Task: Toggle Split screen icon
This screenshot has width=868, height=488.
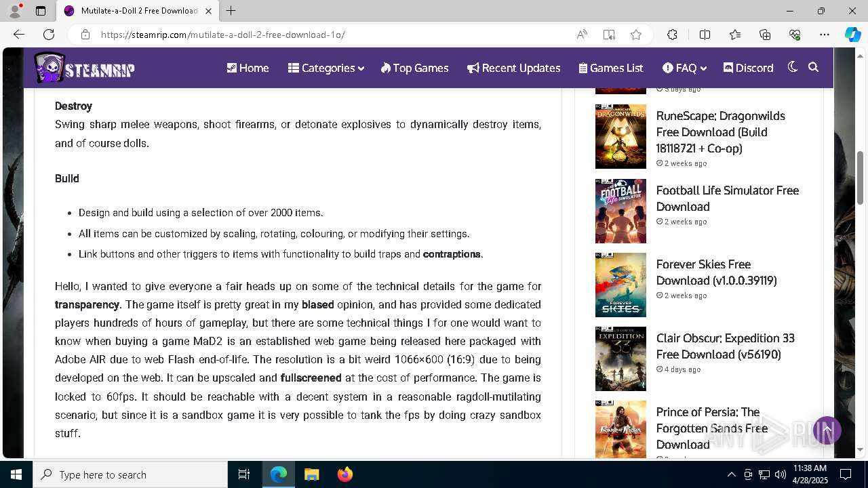Action: click(x=705, y=35)
